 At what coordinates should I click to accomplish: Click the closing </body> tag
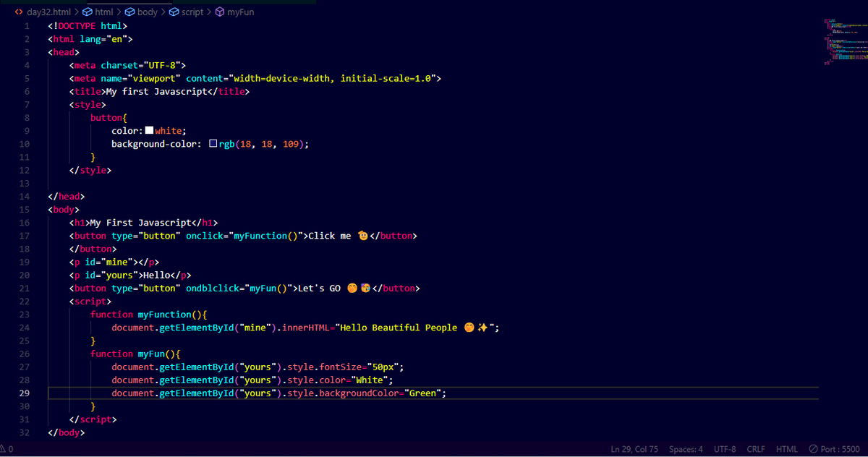[x=67, y=432]
